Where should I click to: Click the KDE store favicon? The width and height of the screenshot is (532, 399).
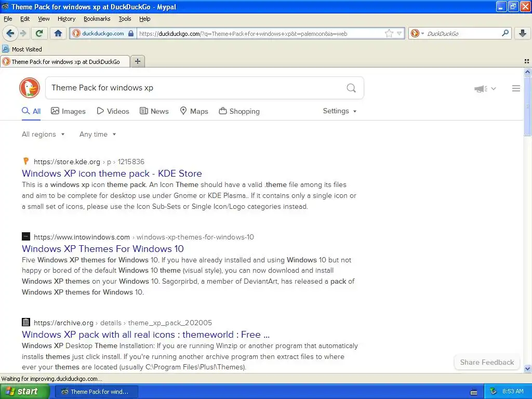[26, 161]
